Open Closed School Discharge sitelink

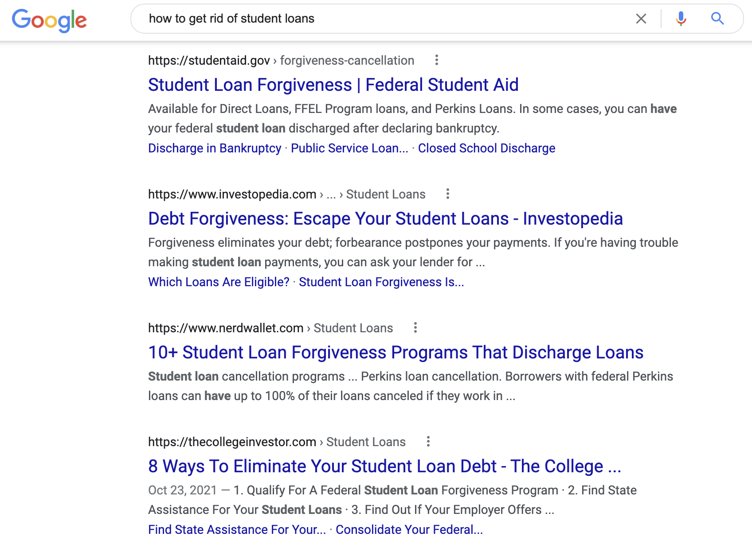pos(486,148)
